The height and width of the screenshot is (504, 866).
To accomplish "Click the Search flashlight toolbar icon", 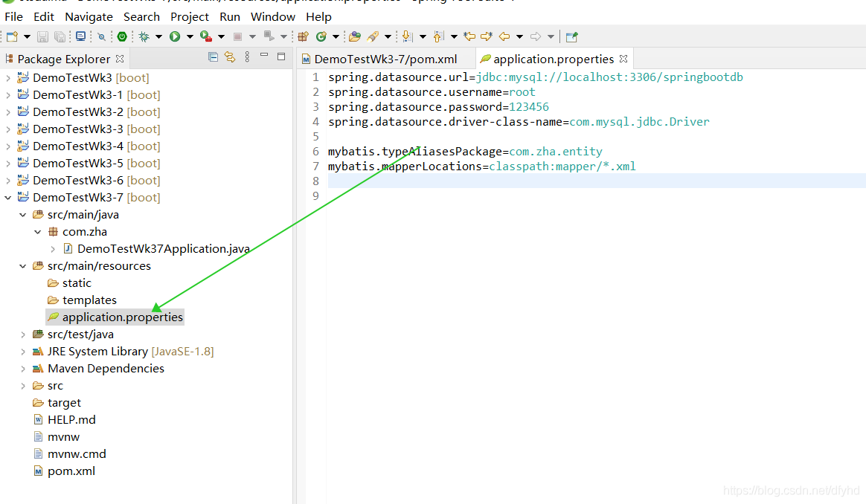I will pos(373,37).
